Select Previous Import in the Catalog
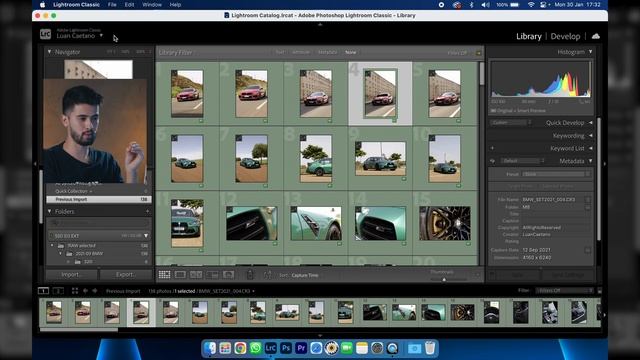This screenshot has height=360, width=640. pyautogui.click(x=99, y=200)
